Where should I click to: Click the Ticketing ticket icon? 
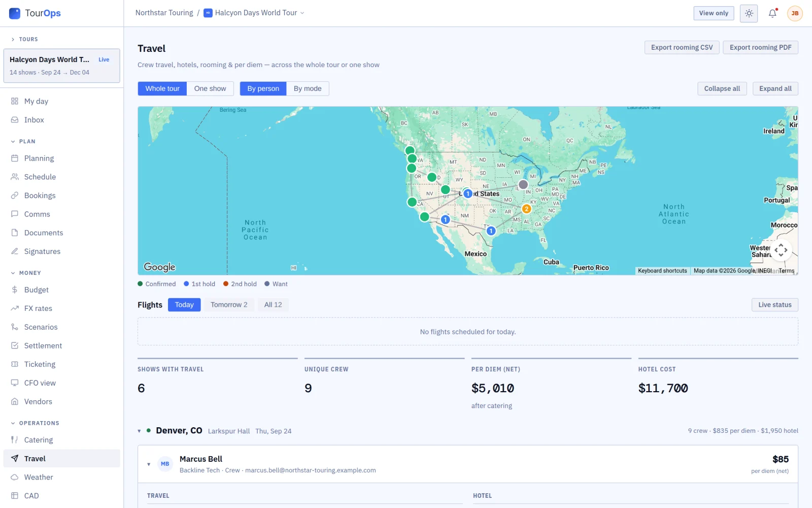click(x=15, y=364)
